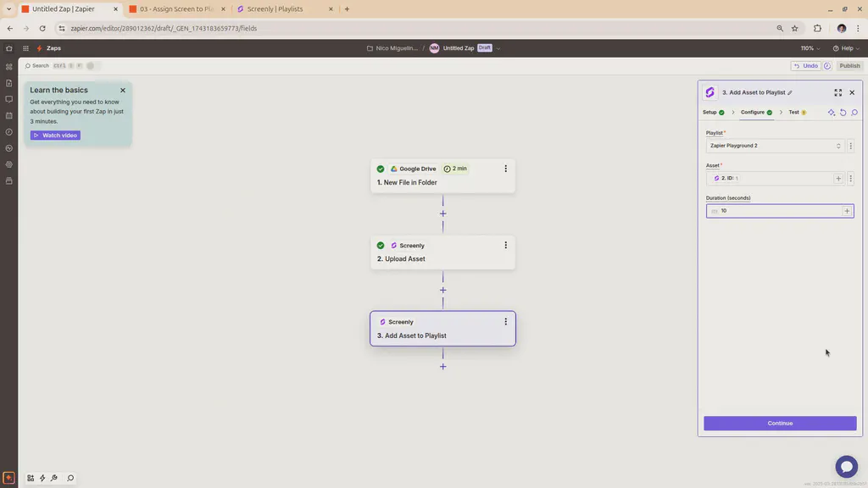Click inside the Duration seconds field
This screenshot has height=488, width=868.
[771, 210]
